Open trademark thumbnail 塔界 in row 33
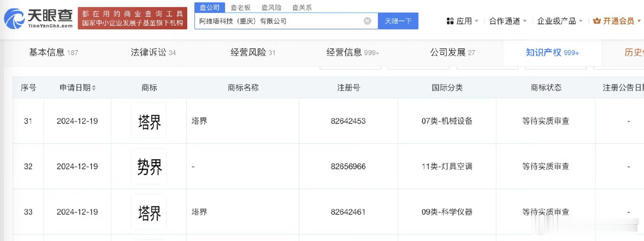Viewport: 644px width, 241px height. [x=149, y=212]
